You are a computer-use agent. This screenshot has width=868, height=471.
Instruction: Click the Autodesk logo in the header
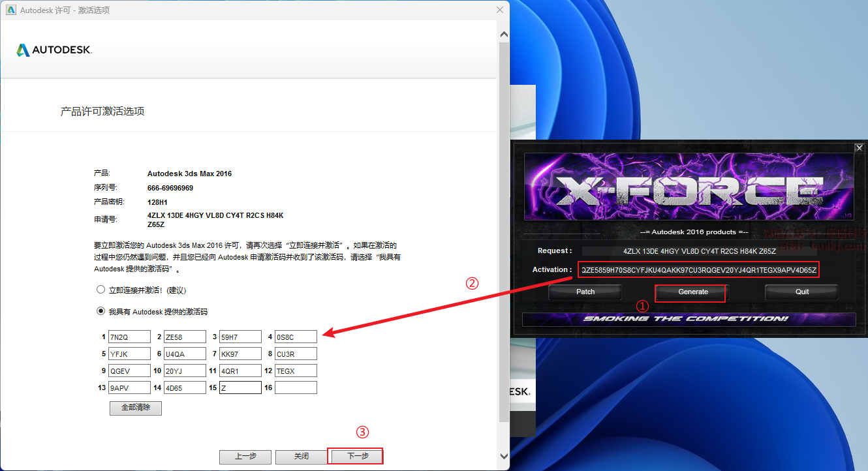(x=54, y=50)
